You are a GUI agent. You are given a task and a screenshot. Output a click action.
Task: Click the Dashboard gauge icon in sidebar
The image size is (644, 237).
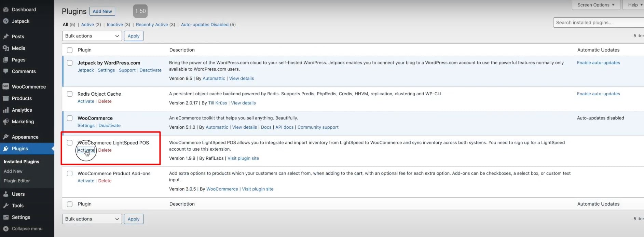tap(6, 10)
